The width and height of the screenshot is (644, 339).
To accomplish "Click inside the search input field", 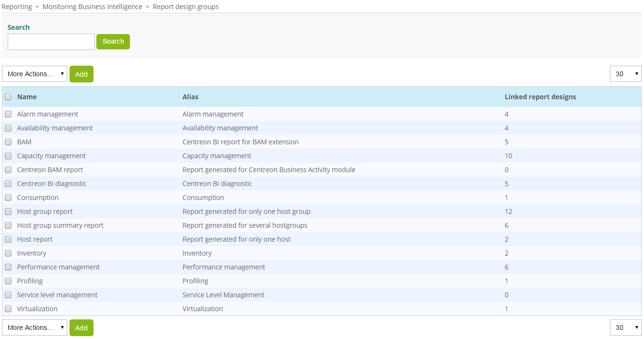I will click(x=51, y=42).
